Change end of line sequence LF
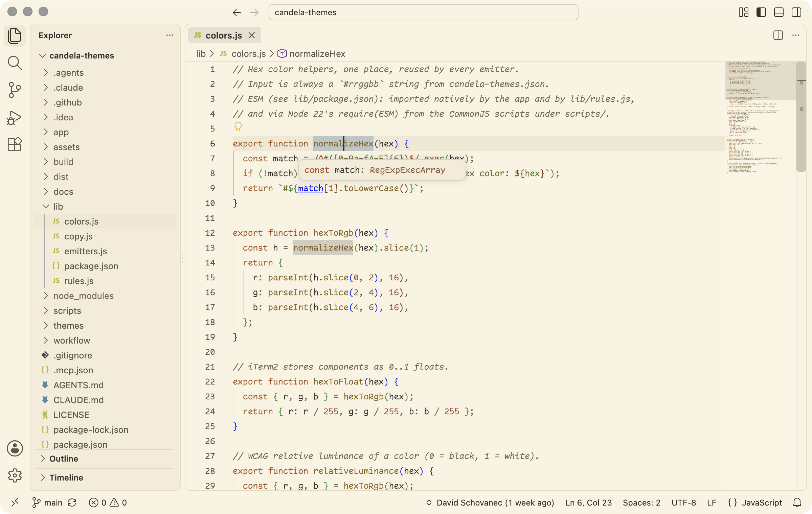The image size is (812, 514). (x=712, y=503)
